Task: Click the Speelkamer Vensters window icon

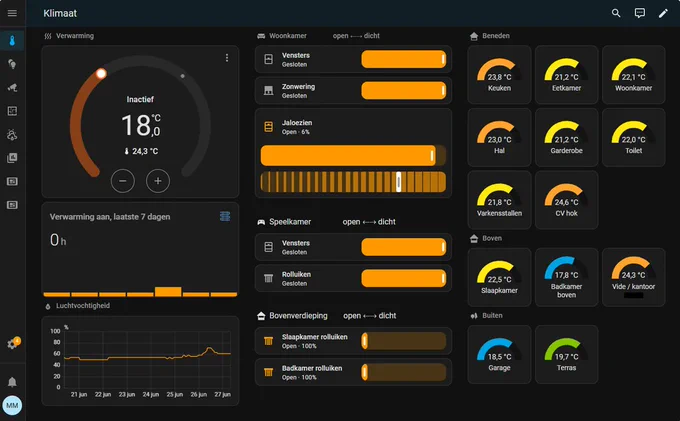Action: [269, 247]
